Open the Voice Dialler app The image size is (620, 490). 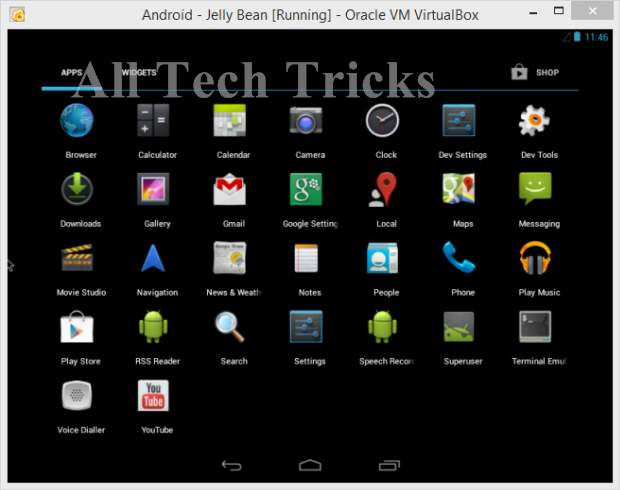tap(77, 395)
